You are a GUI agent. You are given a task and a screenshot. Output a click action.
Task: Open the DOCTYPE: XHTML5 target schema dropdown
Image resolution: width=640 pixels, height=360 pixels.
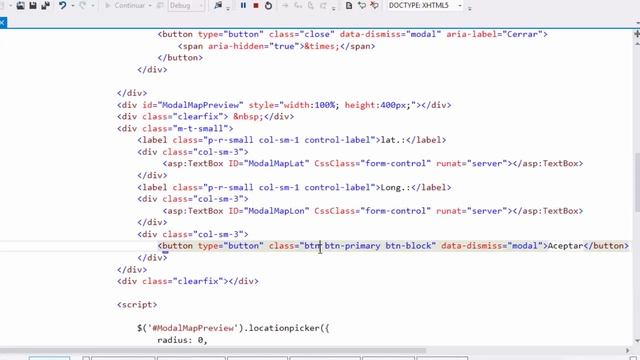425,5
